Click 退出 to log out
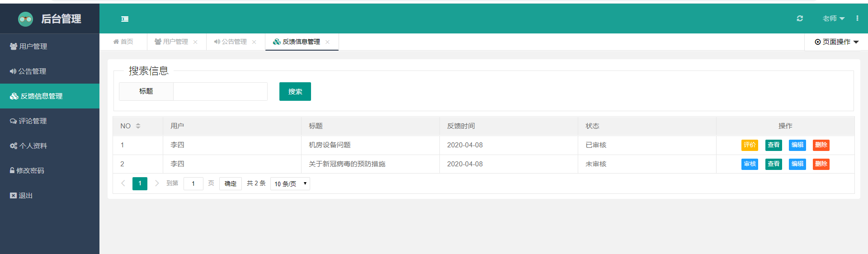Viewport: 868px width, 254px height. coord(50,195)
